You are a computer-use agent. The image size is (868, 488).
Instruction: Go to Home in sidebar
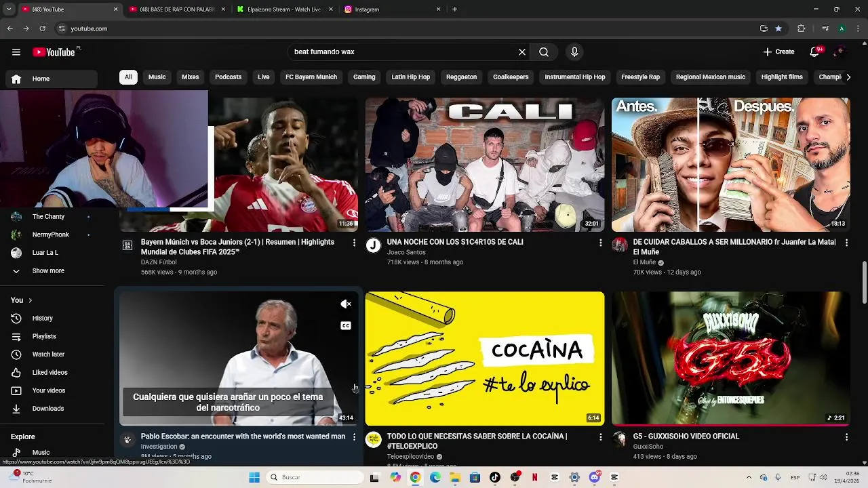coord(52,79)
